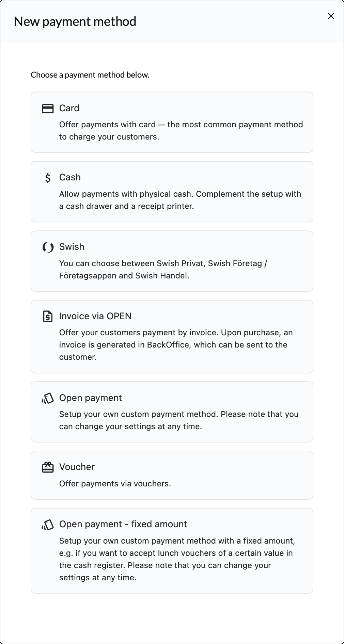The height and width of the screenshot is (644, 344).
Task: Choose the Cash payment option
Action: tap(70, 177)
